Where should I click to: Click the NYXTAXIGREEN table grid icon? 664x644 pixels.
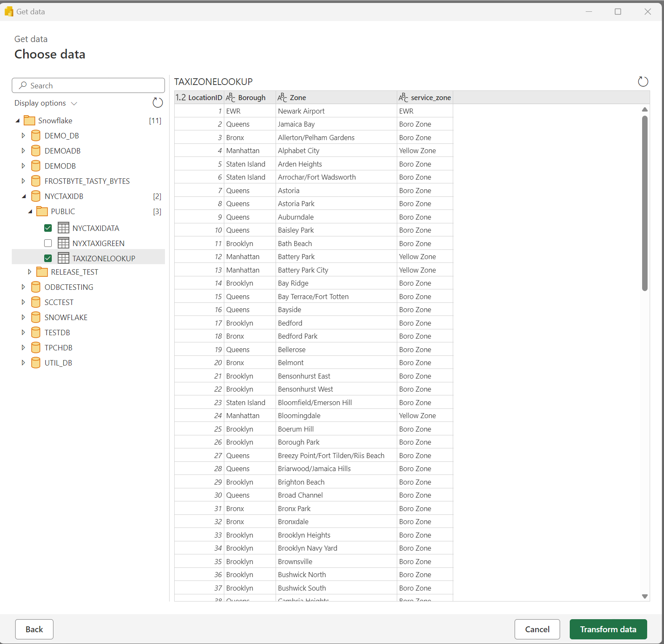coord(64,243)
